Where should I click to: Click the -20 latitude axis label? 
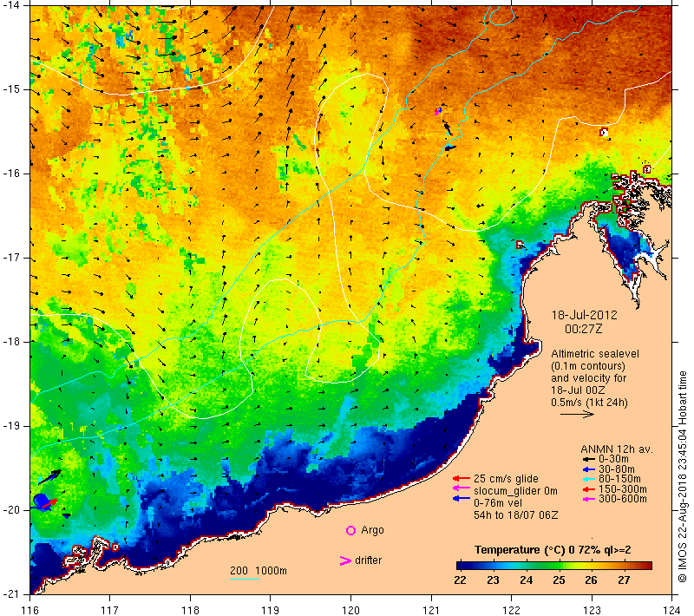coord(11,510)
